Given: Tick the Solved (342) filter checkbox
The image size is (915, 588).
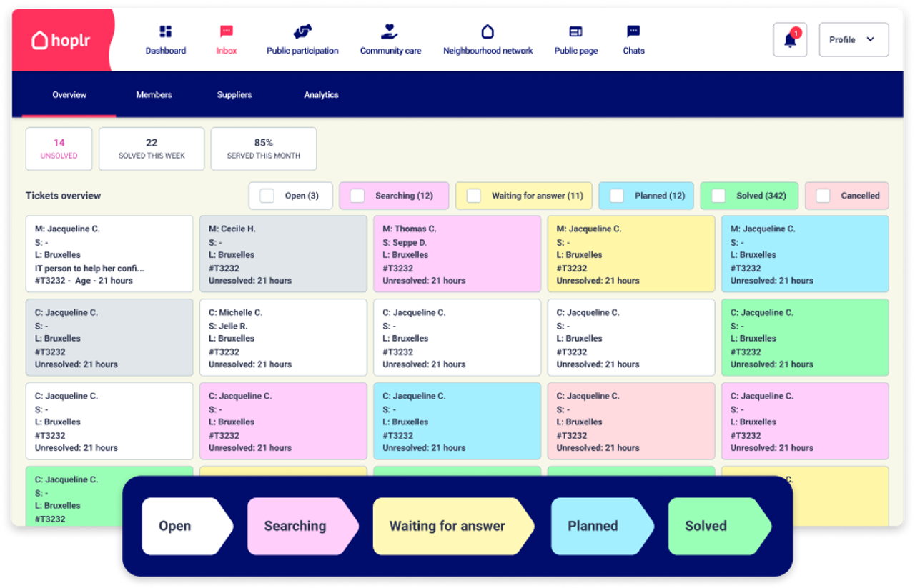Looking at the screenshot, I should tap(718, 196).
